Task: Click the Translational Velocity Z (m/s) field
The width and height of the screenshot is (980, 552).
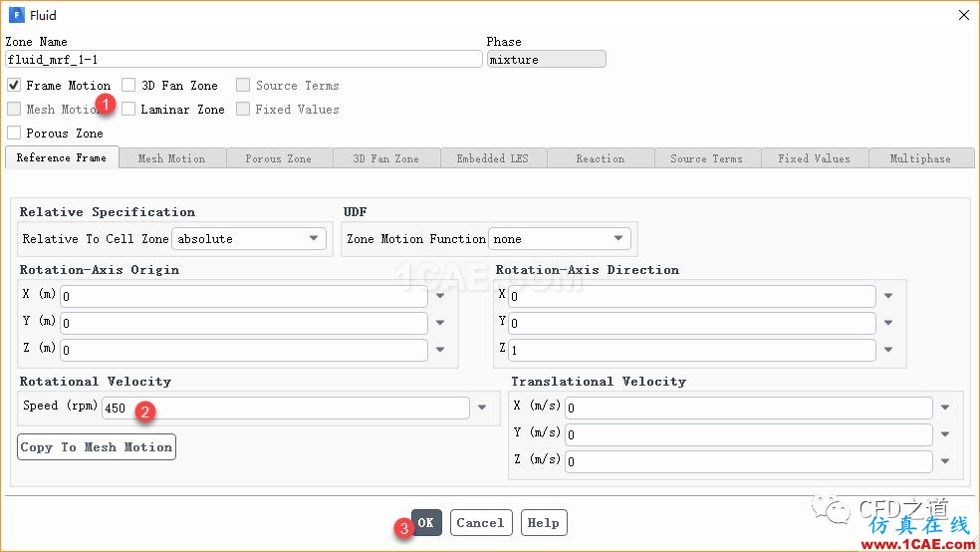Action: pos(749,461)
